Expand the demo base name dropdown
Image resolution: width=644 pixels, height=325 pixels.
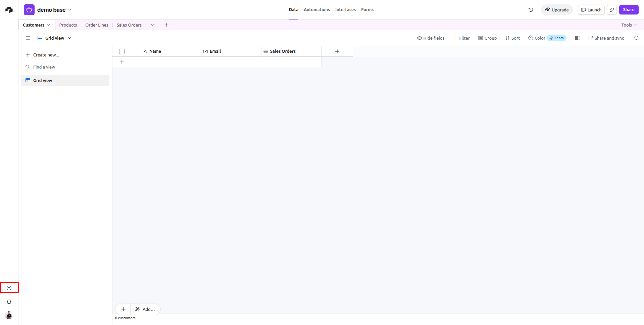point(70,10)
